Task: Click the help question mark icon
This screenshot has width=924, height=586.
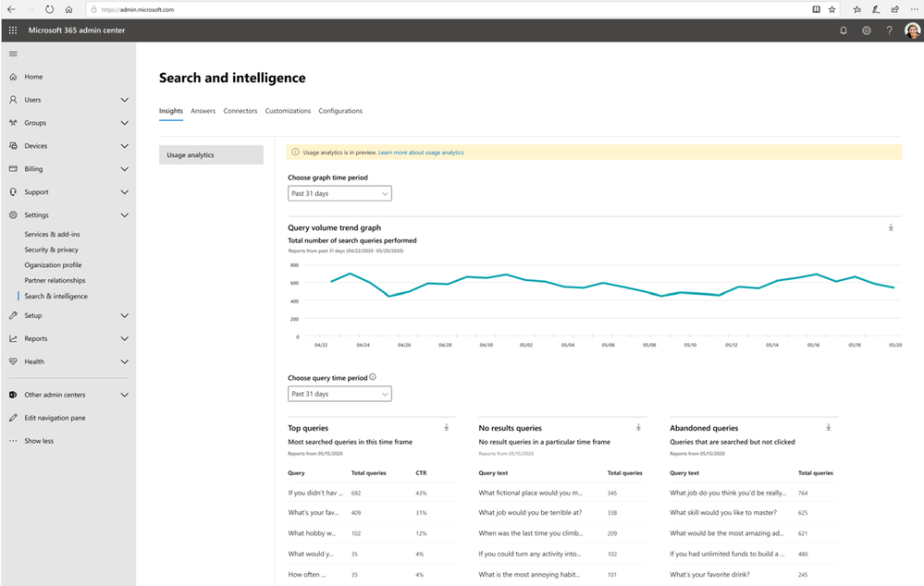Action: [x=890, y=30]
